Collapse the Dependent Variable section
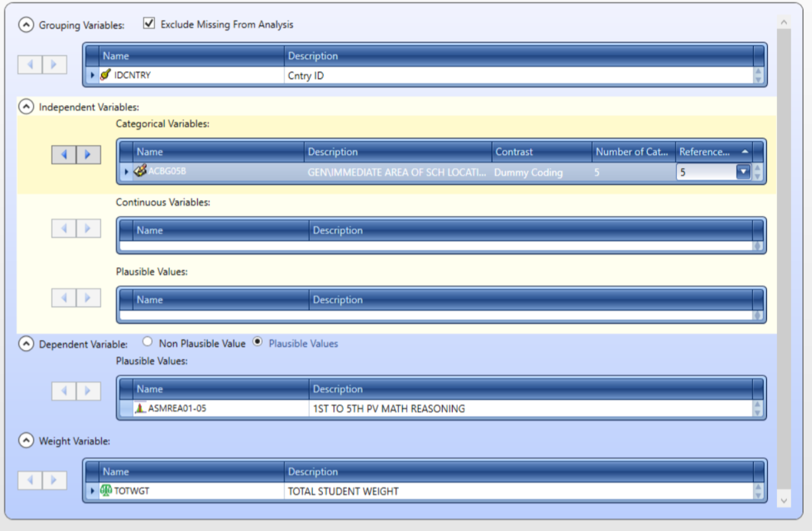The height and width of the screenshot is (531, 812). (x=26, y=344)
